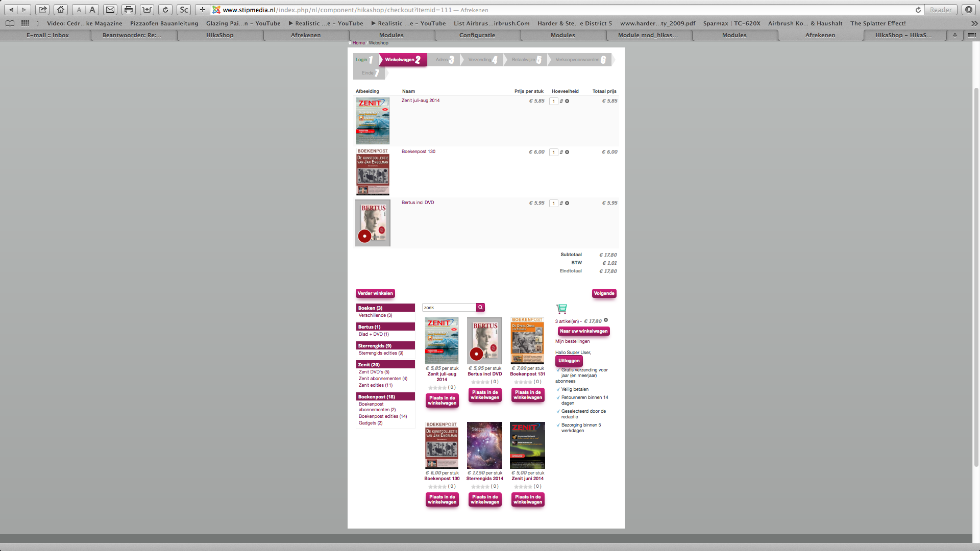Click the search magnifier button

pyautogui.click(x=480, y=307)
